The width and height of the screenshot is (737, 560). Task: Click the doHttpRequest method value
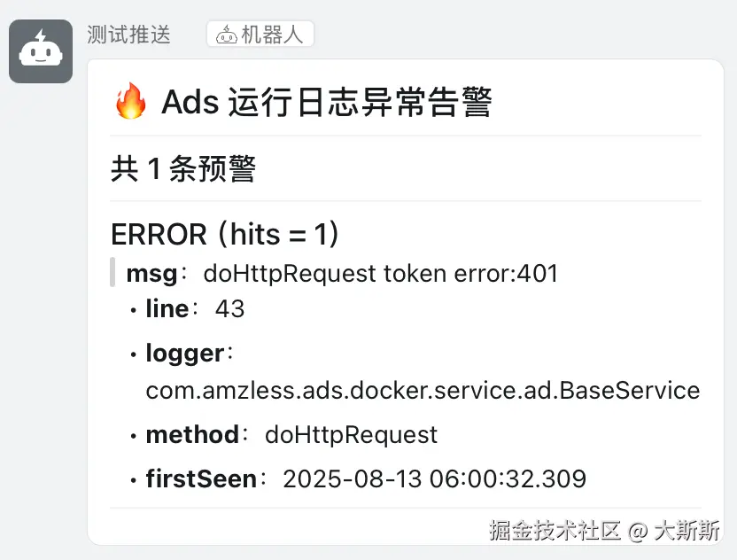point(351,435)
